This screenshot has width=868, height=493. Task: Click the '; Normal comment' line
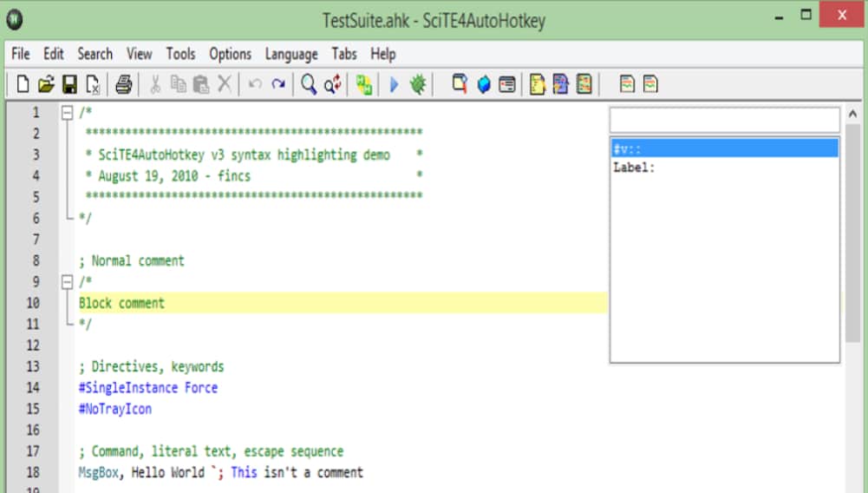(132, 261)
